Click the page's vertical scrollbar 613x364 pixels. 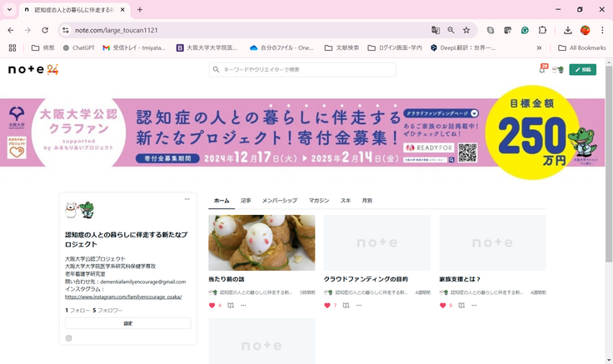coord(608,167)
